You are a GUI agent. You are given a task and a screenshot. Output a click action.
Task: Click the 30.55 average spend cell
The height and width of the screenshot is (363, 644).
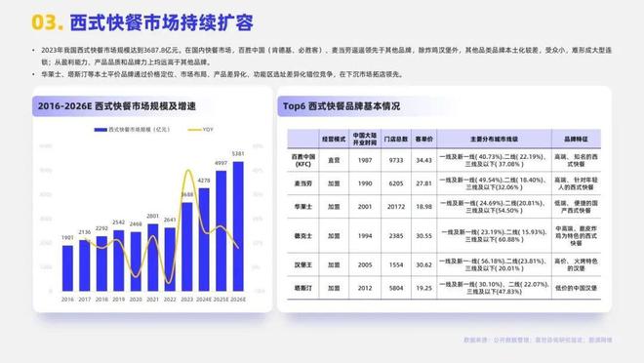(x=423, y=236)
